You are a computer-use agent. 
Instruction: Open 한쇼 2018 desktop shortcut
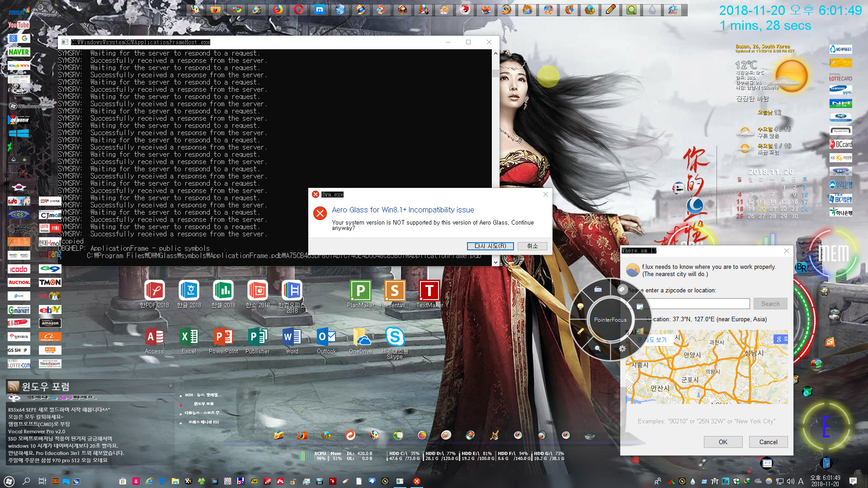click(258, 294)
